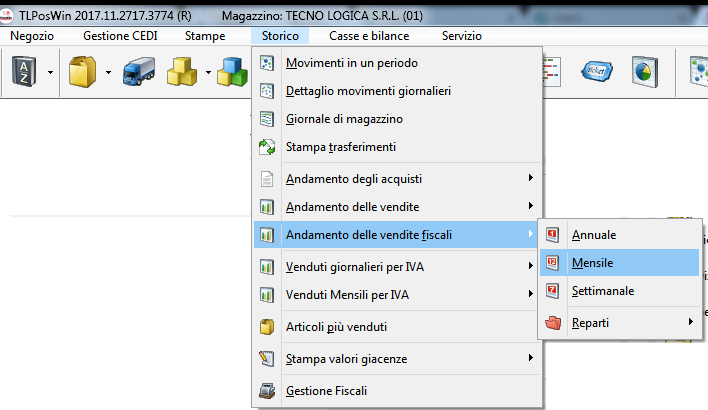Image resolution: width=708 pixels, height=410 pixels.
Task: Expand Stampa valori giacenze submenu arrow
Action: (x=530, y=358)
